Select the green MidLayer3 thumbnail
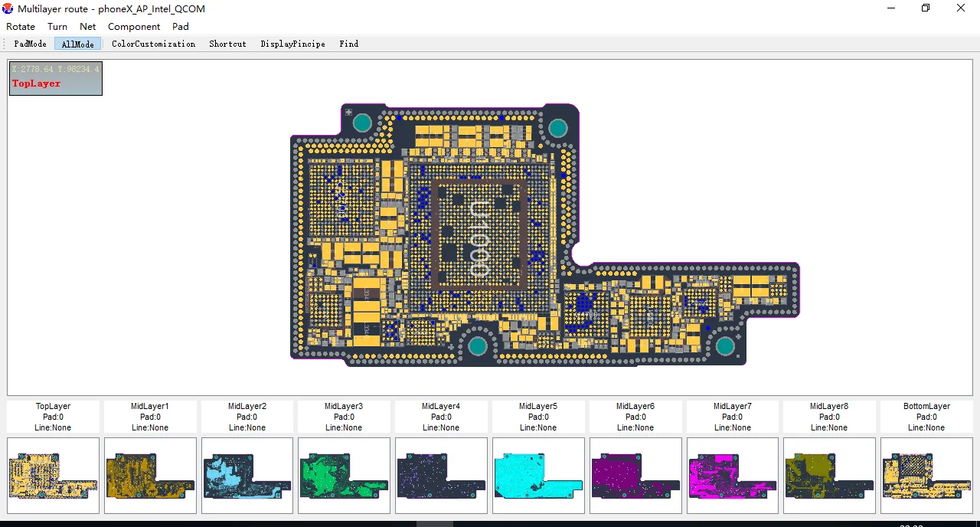The height and width of the screenshot is (527, 980). coord(345,475)
